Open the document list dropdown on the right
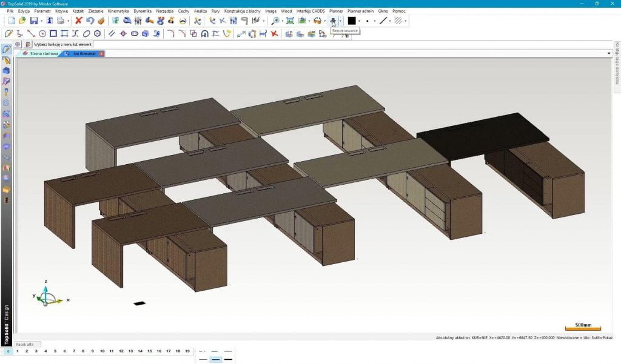621x364 pixels. (609, 53)
